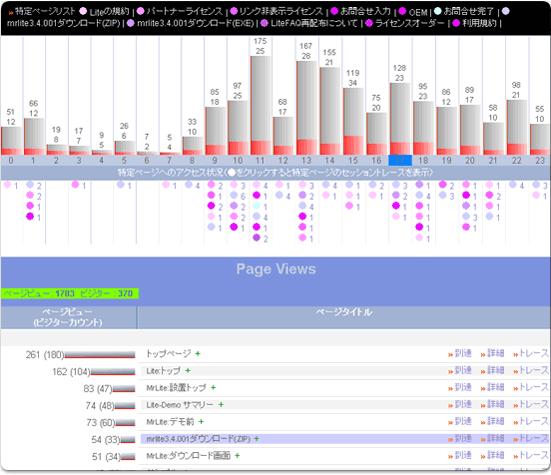Click the purple dot before LiteFAQ再配布について
Screen dimensions: 551x475
[x=264, y=23]
